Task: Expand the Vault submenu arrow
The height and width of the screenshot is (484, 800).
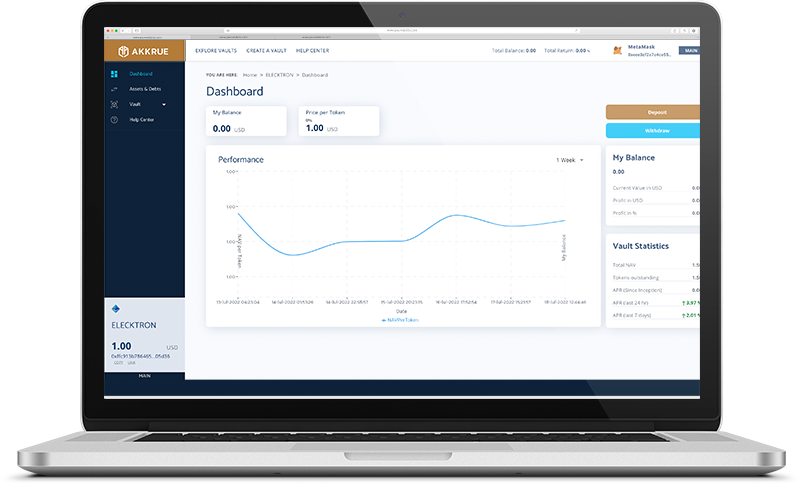Action: [164, 105]
